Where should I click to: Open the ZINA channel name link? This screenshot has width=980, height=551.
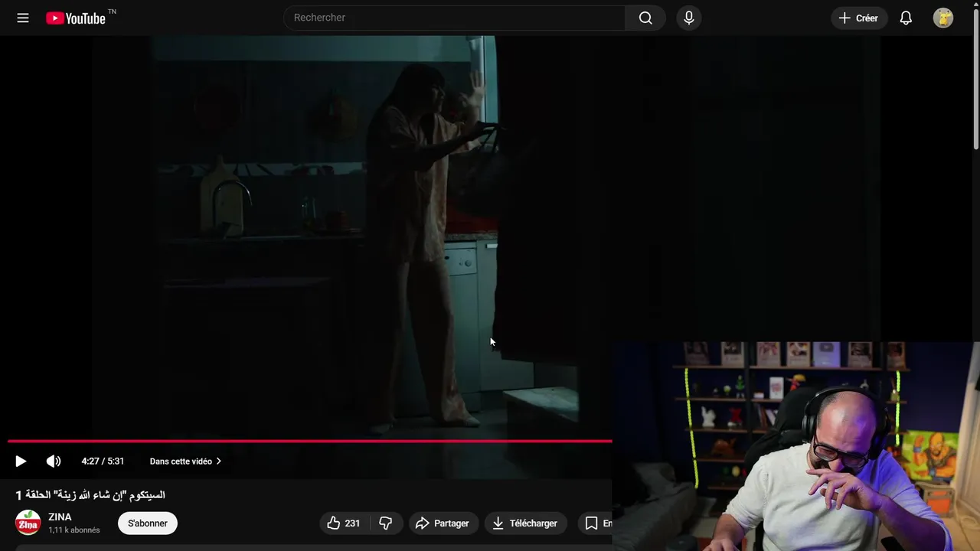click(60, 517)
